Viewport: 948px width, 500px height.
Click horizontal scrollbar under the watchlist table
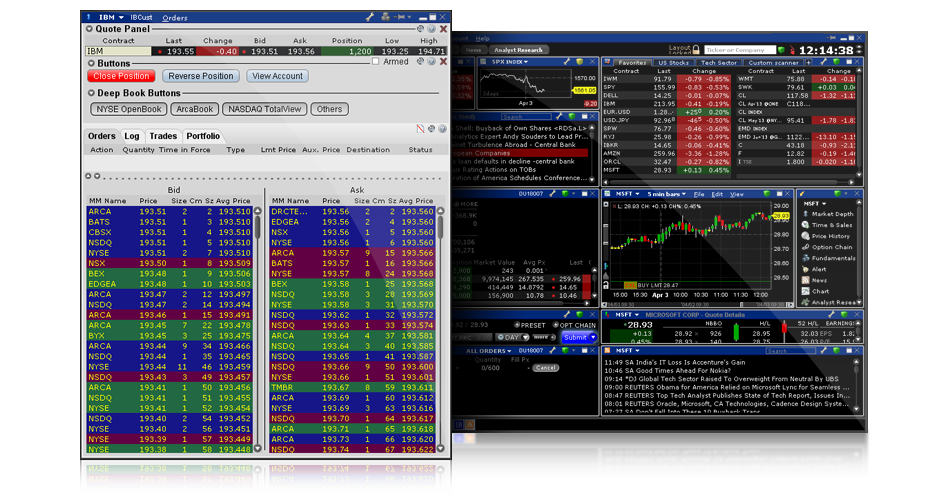pyautogui.click(x=730, y=181)
